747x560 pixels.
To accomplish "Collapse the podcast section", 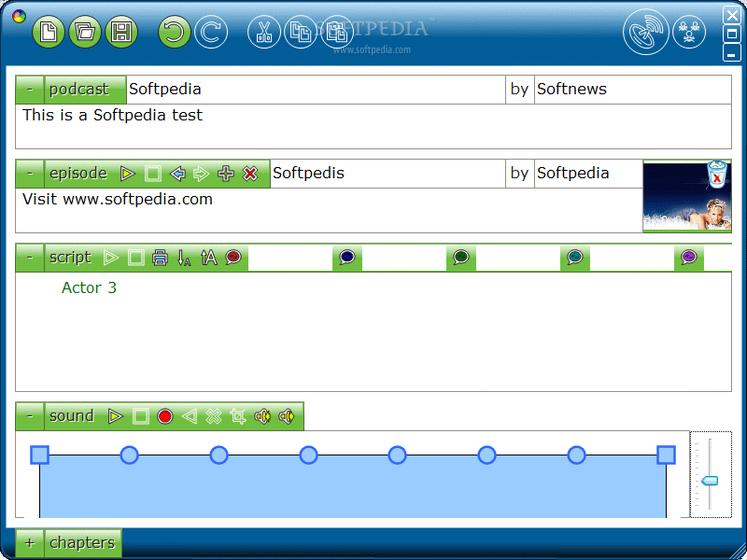I will pos(30,90).
